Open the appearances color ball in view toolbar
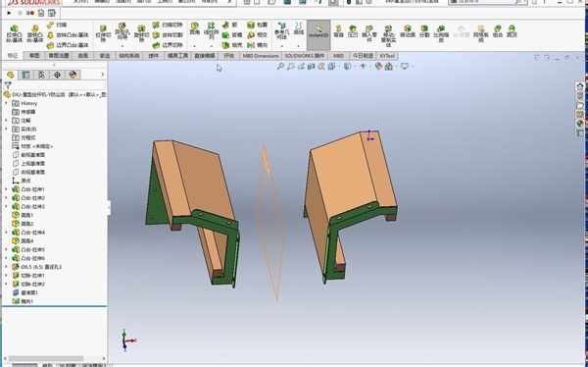The image size is (588, 367). point(378,67)
